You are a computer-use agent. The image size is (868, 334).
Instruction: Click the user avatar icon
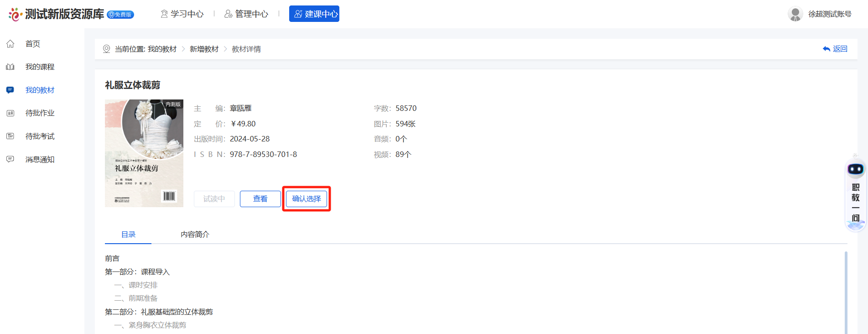click(795, 14)
